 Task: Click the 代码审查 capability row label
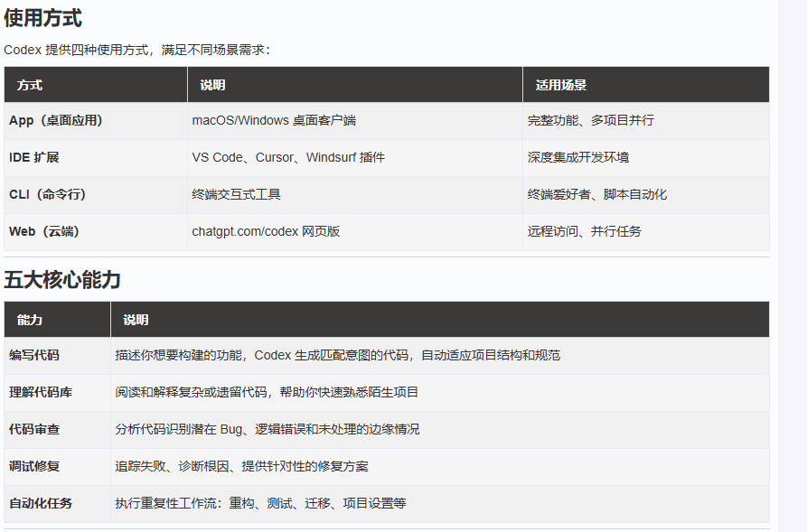(x=34, y=429)
